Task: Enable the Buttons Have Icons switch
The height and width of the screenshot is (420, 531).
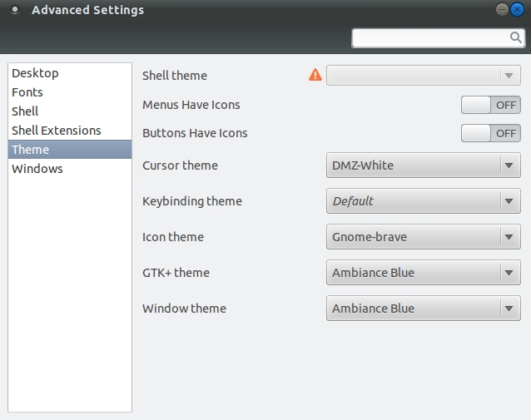Action: point(491,133)
